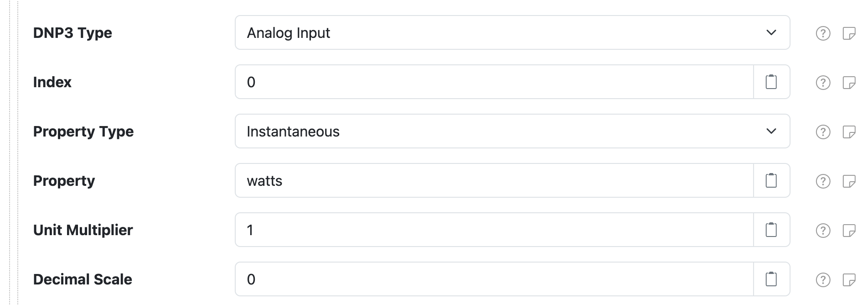868x305 pixels.
Task: Open help for the Property field
Action: point(822,180)
